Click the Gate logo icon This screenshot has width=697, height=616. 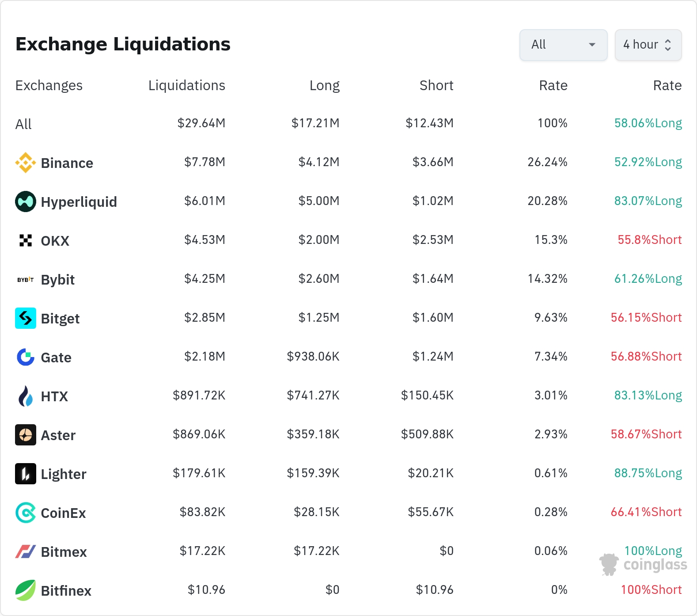coord(26,357)
